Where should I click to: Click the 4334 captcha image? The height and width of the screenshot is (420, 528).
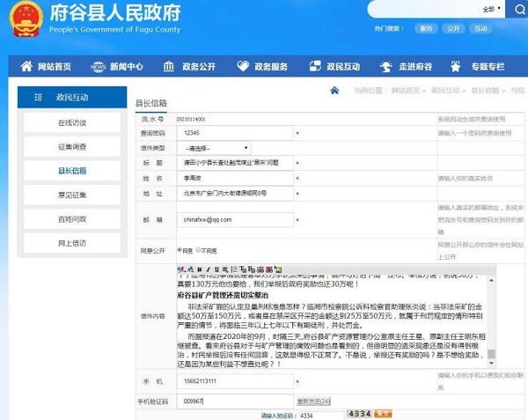click(359, 413)
